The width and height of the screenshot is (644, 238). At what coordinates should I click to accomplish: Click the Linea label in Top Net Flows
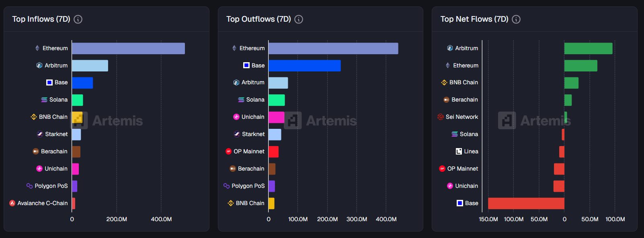pyautogui.click(x=471, y=151)
